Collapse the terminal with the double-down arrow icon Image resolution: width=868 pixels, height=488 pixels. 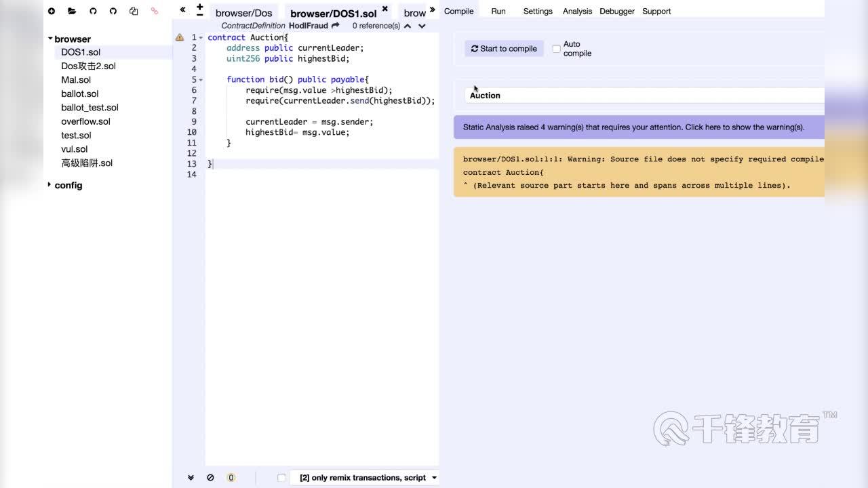pyautogui.click(x=191, y=478)
